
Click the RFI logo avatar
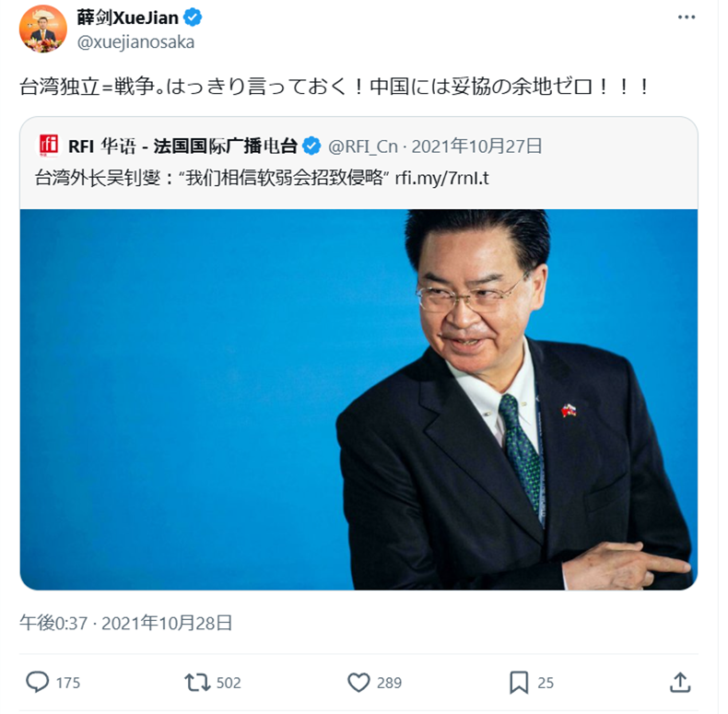(x=49, y=146)
